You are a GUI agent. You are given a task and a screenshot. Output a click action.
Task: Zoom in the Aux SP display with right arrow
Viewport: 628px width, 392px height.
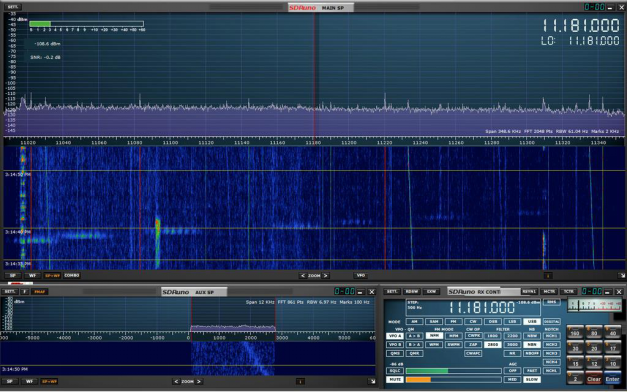pos(199,382)
